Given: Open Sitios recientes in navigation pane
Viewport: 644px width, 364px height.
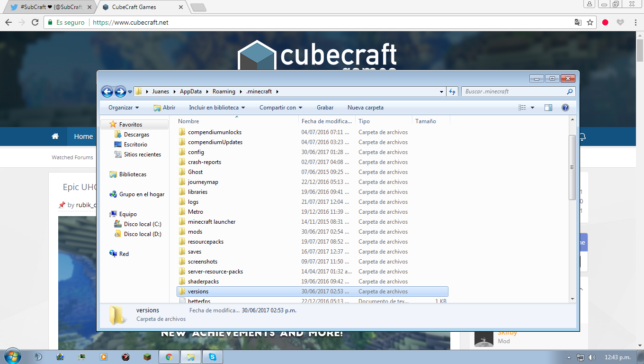Looking at the screenshot, I should [142, 155].
